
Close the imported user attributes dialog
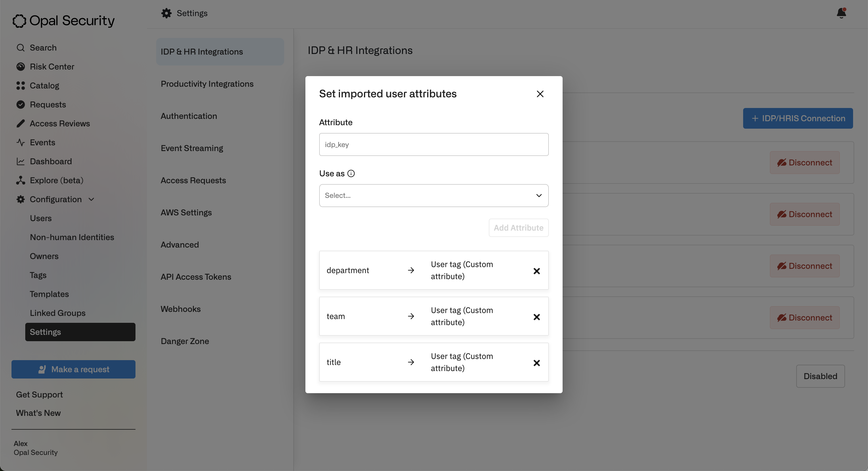[x=540, y=94]
